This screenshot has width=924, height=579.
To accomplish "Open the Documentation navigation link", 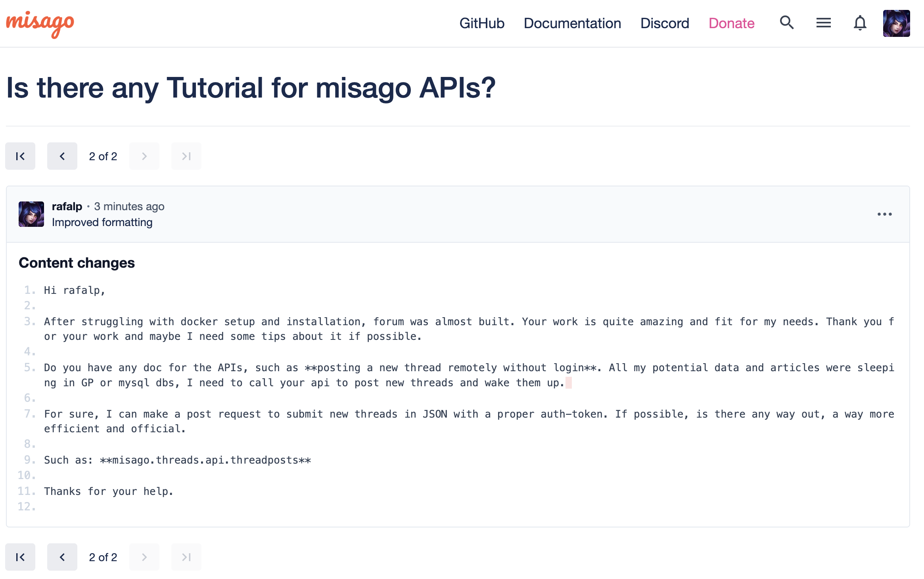I will pos(572,23).
